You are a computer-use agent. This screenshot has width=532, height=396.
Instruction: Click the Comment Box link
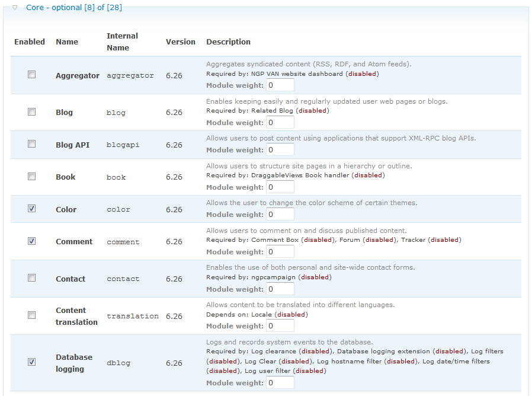click(x=276, y=239)
